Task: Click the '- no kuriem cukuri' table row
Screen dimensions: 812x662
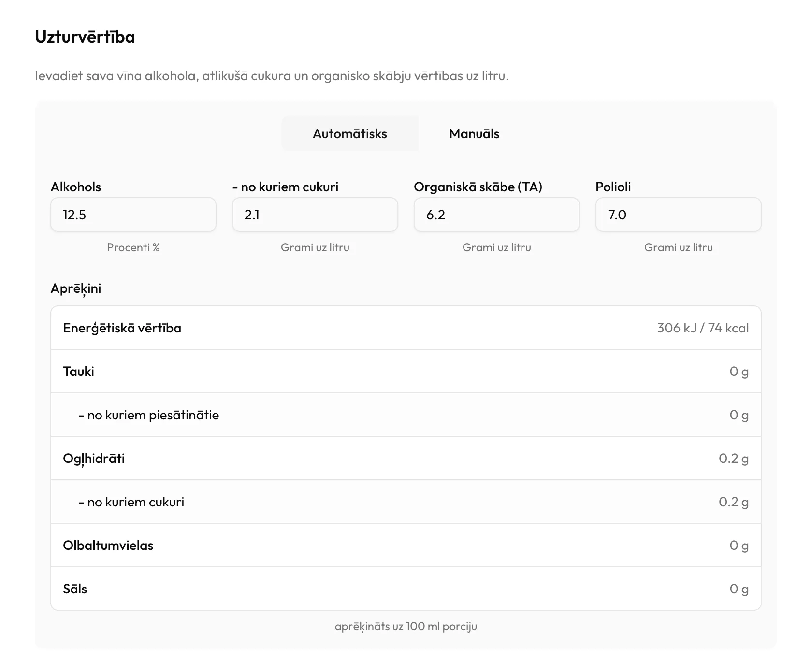Action: click(x=406, y=502)
